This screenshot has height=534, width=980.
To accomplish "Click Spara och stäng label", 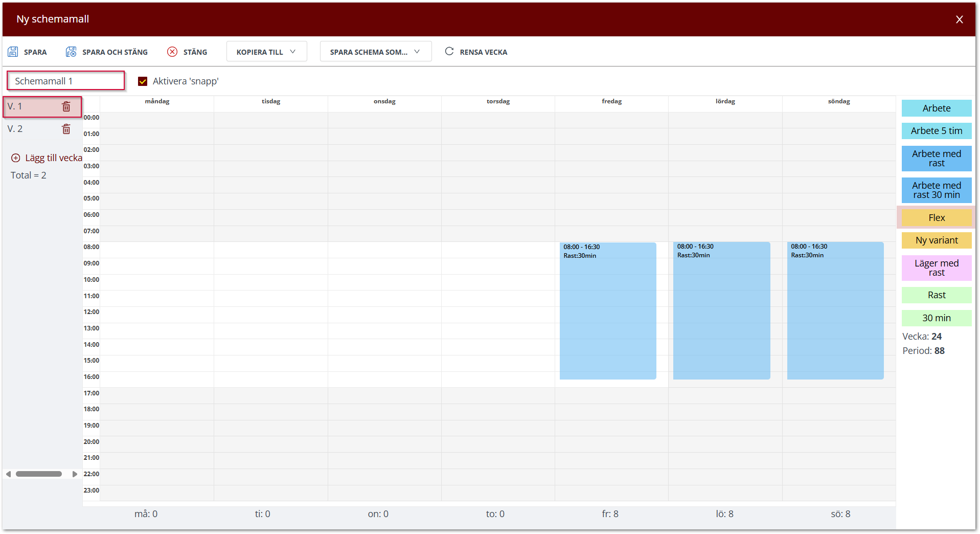I will 115,52.
